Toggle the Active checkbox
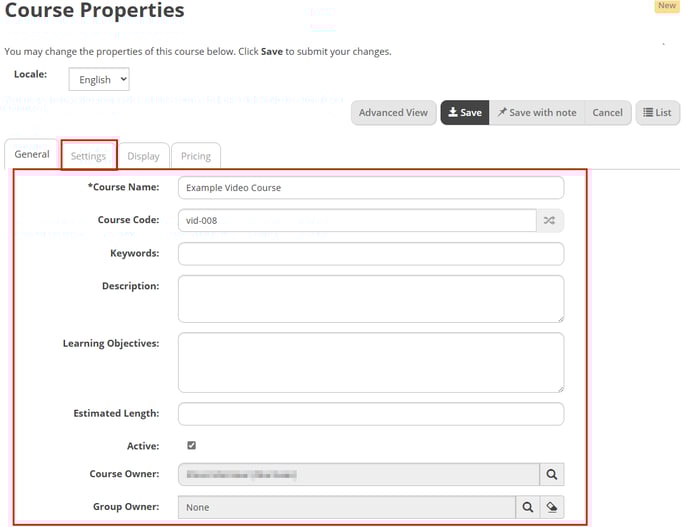The image size is (688, 527). pos(191,446)
